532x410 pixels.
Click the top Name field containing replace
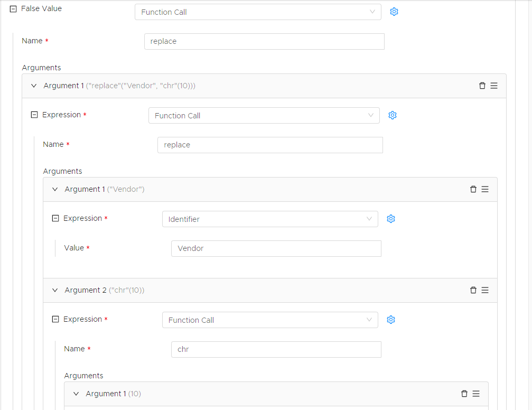[x=264, y=41]
